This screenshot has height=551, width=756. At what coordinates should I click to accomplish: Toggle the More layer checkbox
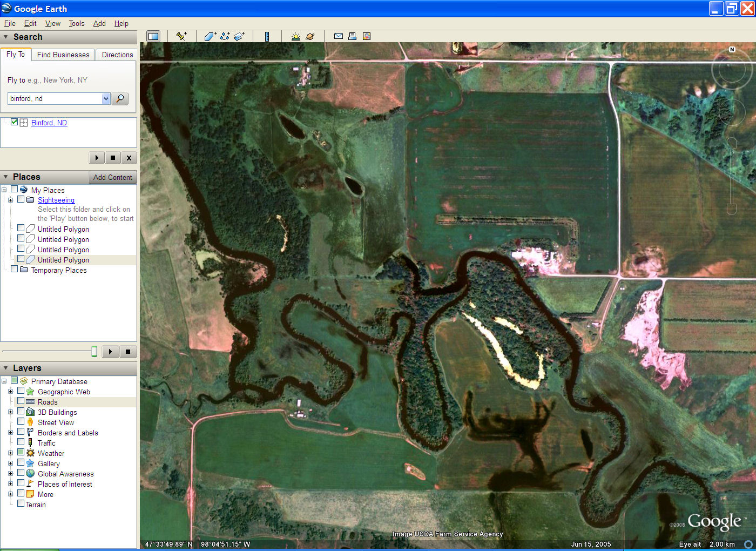tap(21, 493)
